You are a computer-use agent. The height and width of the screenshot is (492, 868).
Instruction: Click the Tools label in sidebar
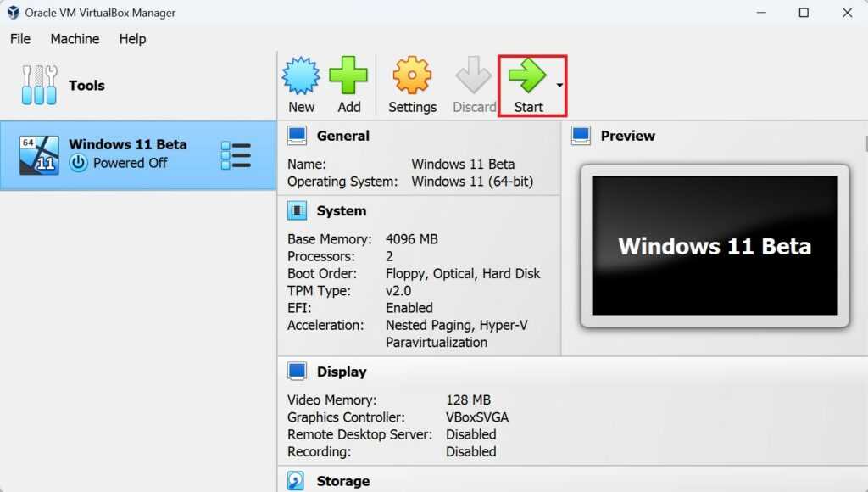86,86
